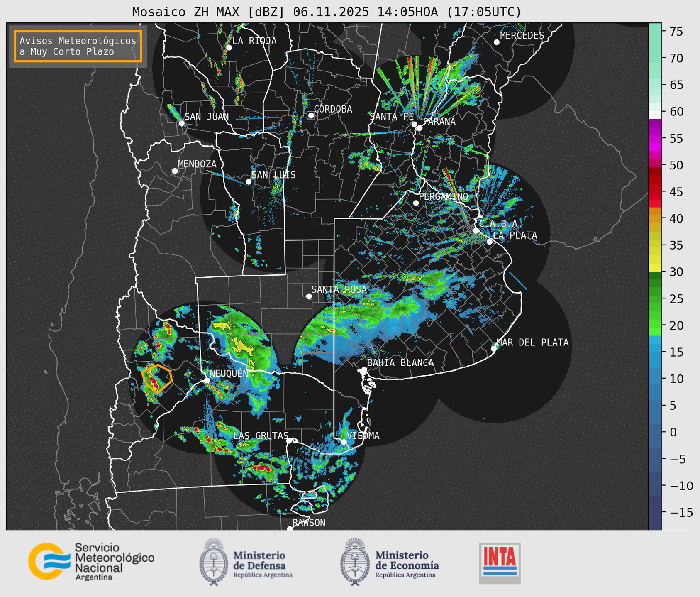Click the MAR DEL PLATA label text
This screenshot has height=597, width=700.
(532, 343)
